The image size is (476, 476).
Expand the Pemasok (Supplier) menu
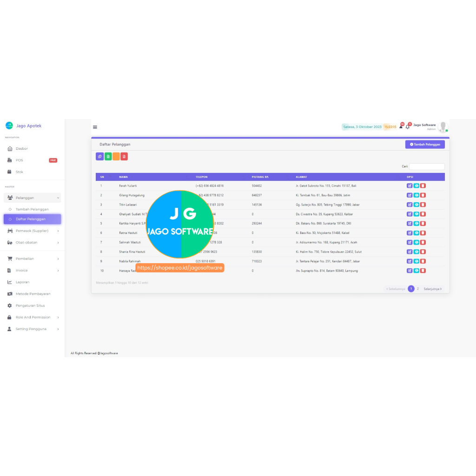(33, 231)
